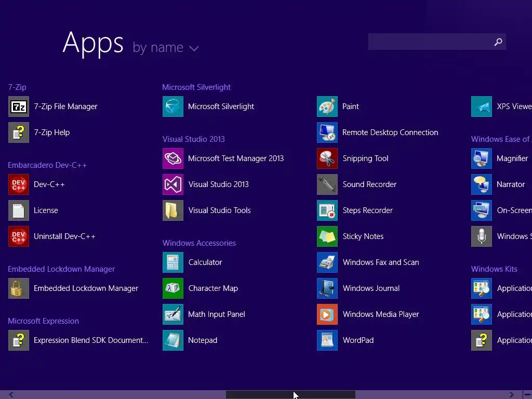Expand the 'by name' sort dropdown
Screen dimensions: 532x399
tap(166, 47)
